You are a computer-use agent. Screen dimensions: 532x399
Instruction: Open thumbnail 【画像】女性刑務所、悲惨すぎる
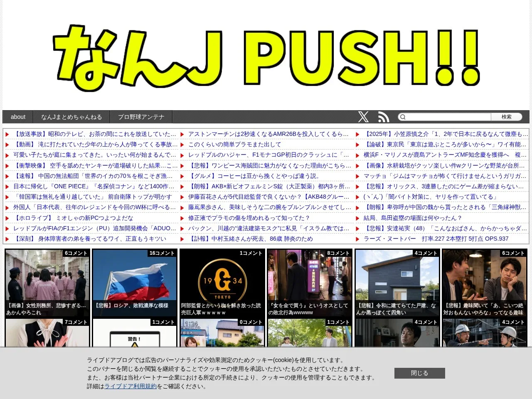(47, 283)
